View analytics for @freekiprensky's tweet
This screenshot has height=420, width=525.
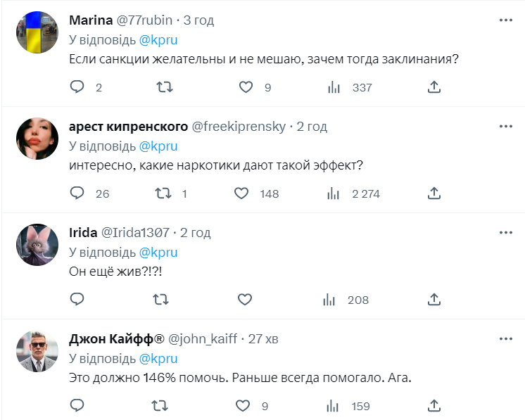coord(331,193)
